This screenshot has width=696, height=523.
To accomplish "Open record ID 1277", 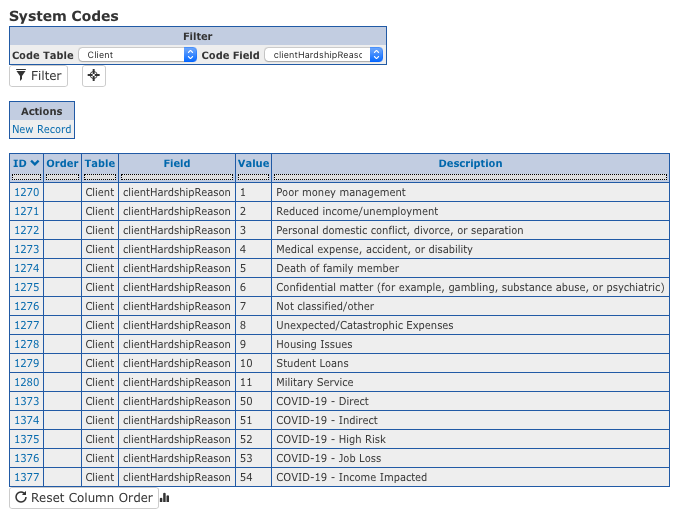I will pos(27,325).
